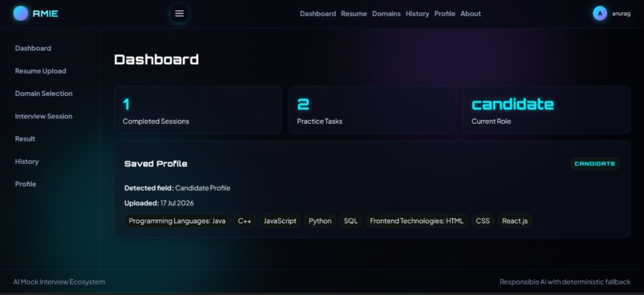
Task: Toggle the hamburger menu button
Action: pyautogui.click(x=179, y=14)
